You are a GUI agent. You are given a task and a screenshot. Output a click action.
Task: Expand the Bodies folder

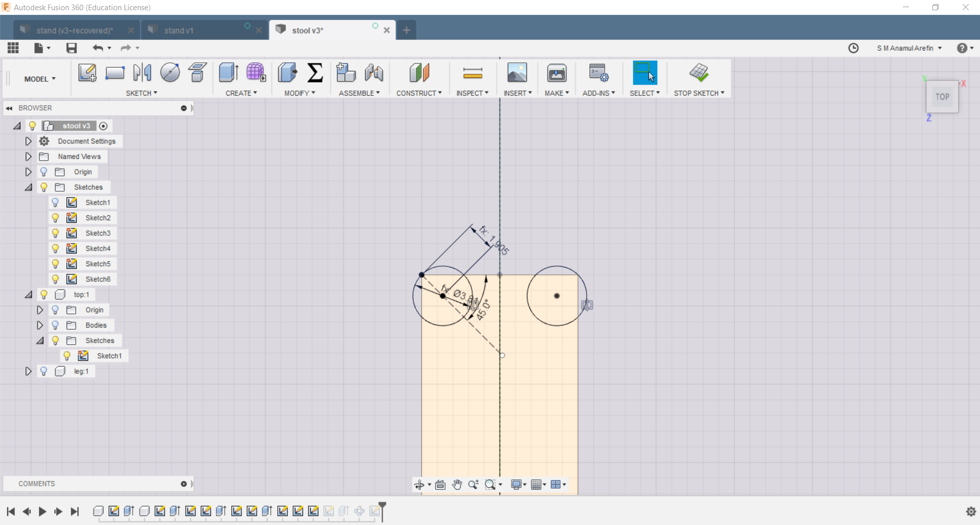pyautogui.click(x=40, y=325)
